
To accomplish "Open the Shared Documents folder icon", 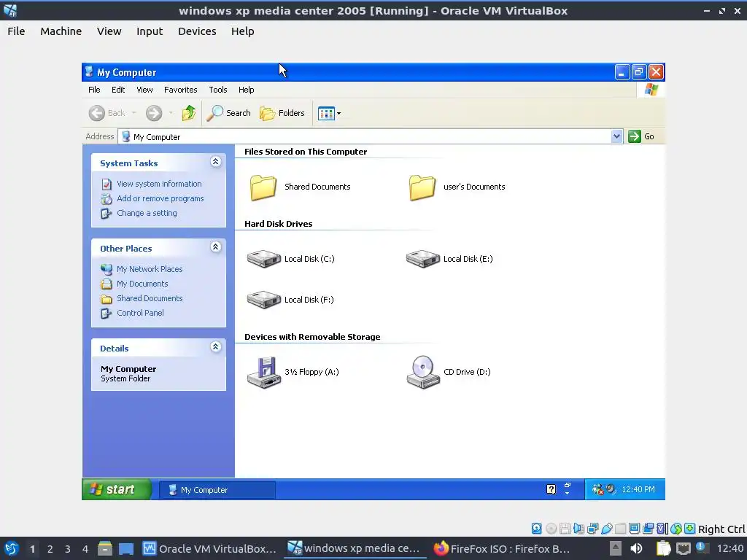I will point(263,187).
